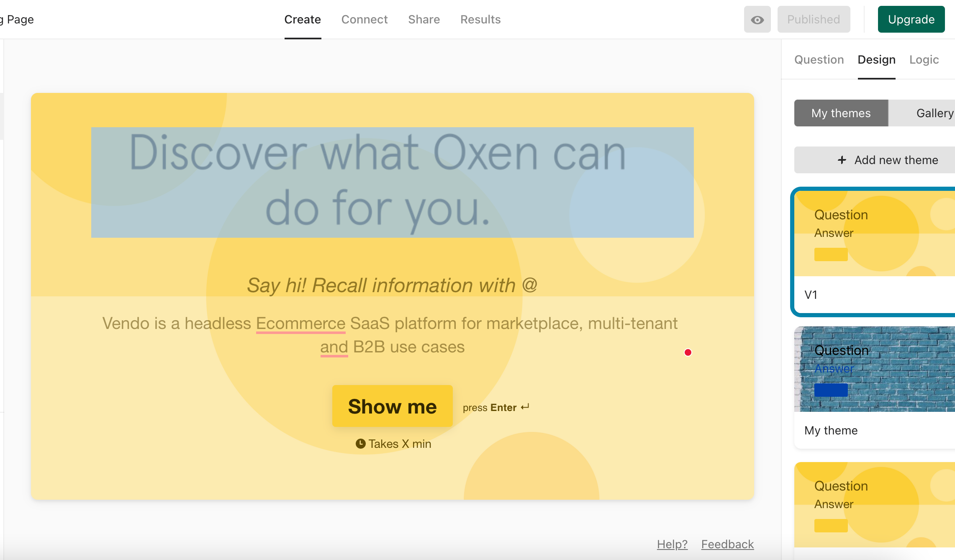This screenshot has height=560, width=955.
Task: Click the preview eye icon
Action: tap(757, 19)
